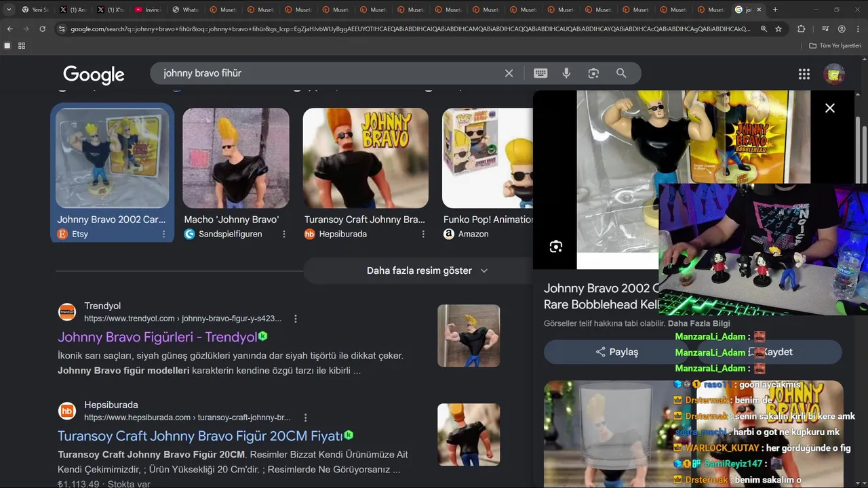Viewport: 868px width, 488px height.
Task: Close the image preview panel
Action: pos(829,108)
